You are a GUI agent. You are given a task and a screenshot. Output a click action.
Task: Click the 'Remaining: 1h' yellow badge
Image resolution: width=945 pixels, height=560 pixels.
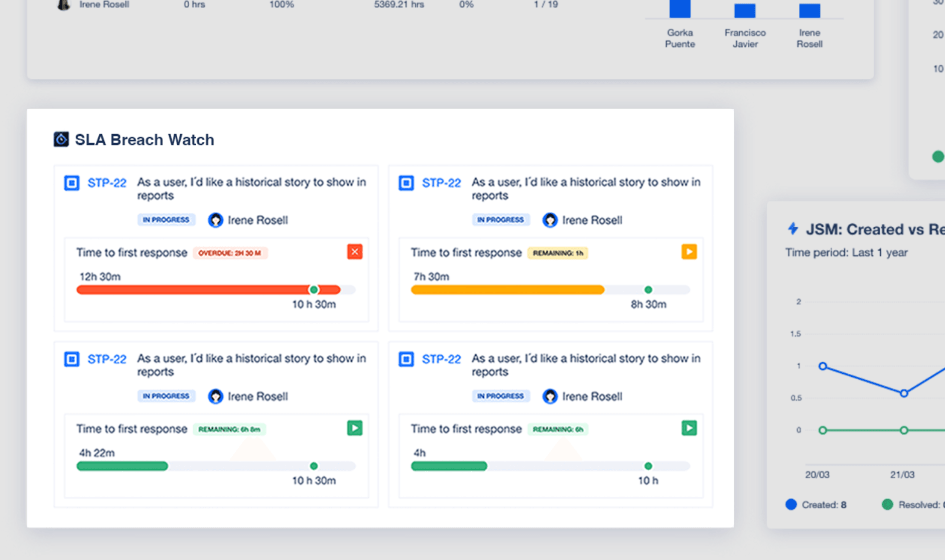tap(558, 253)
